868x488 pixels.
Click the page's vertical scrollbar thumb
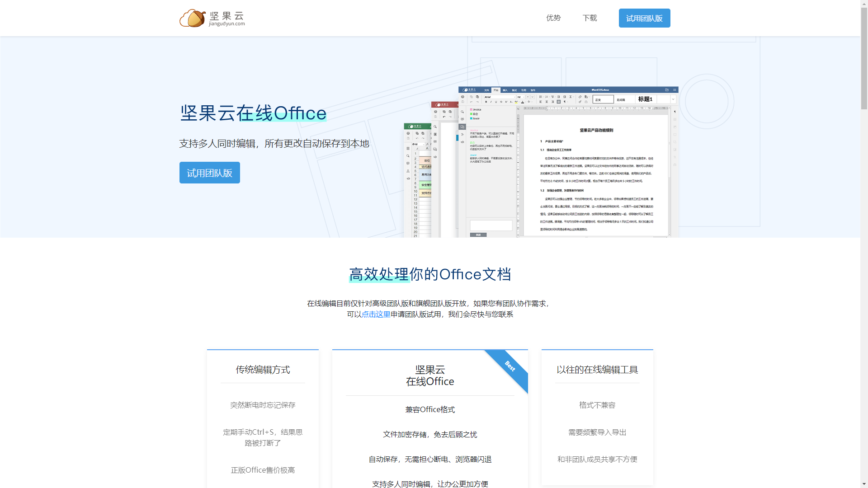(x=864, y=59)
